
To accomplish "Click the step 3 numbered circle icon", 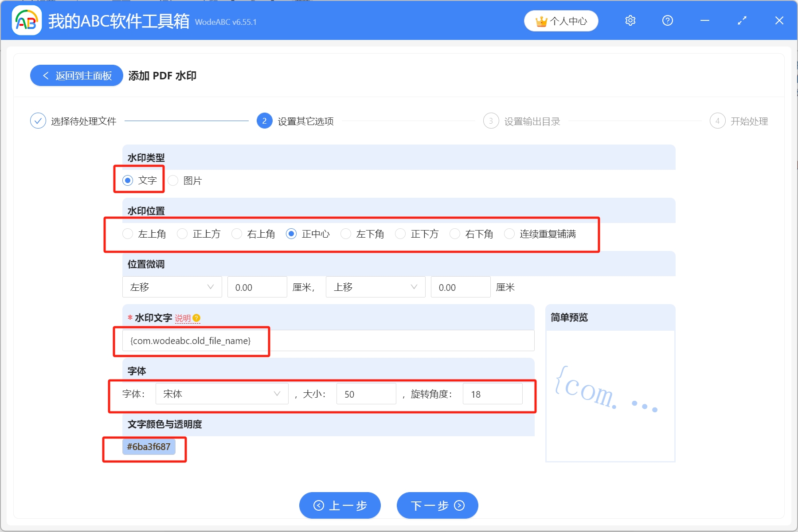I will click(x=491, y=121).
